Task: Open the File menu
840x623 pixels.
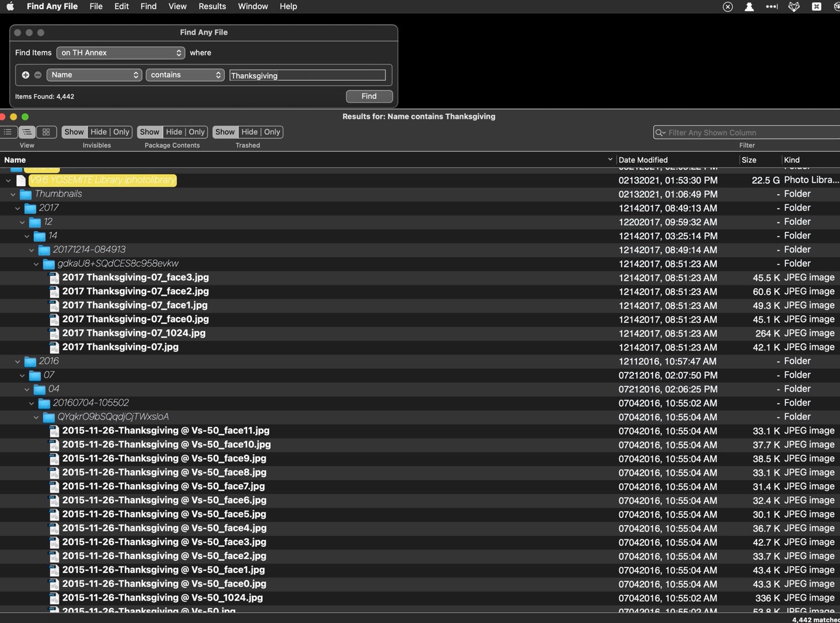Action: click(x=96, y=6)
